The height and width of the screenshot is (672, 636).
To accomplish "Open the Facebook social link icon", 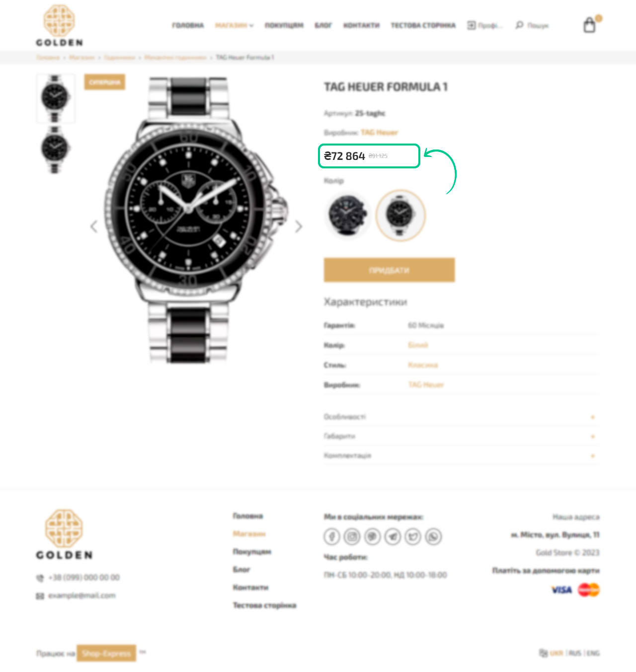I will click(x=332, y=536).
